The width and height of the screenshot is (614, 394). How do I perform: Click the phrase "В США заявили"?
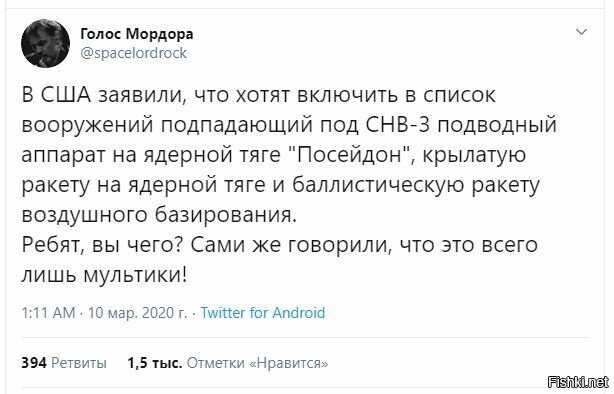coord(101,95)
